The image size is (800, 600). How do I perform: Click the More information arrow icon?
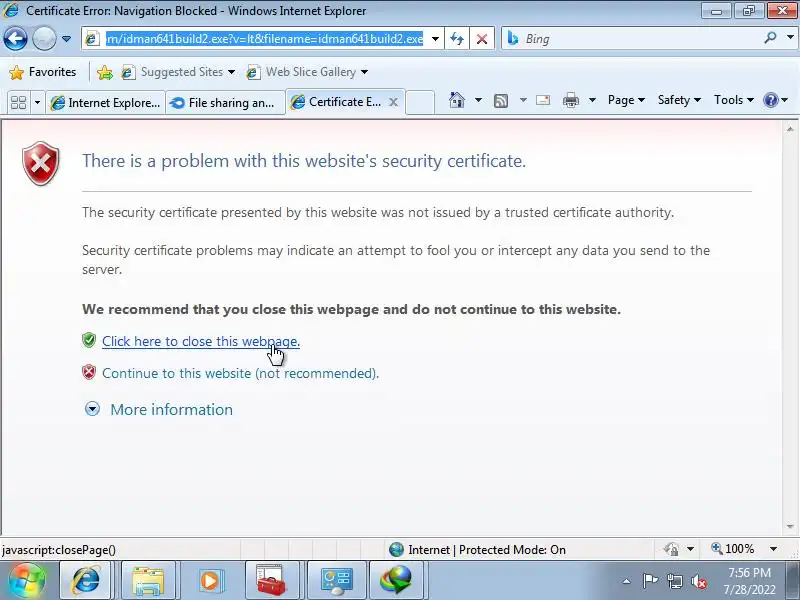pos(92,409)
